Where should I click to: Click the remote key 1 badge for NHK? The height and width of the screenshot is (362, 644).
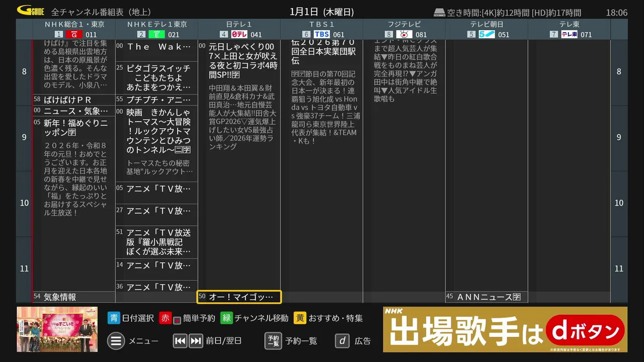[x=59, y=34]
